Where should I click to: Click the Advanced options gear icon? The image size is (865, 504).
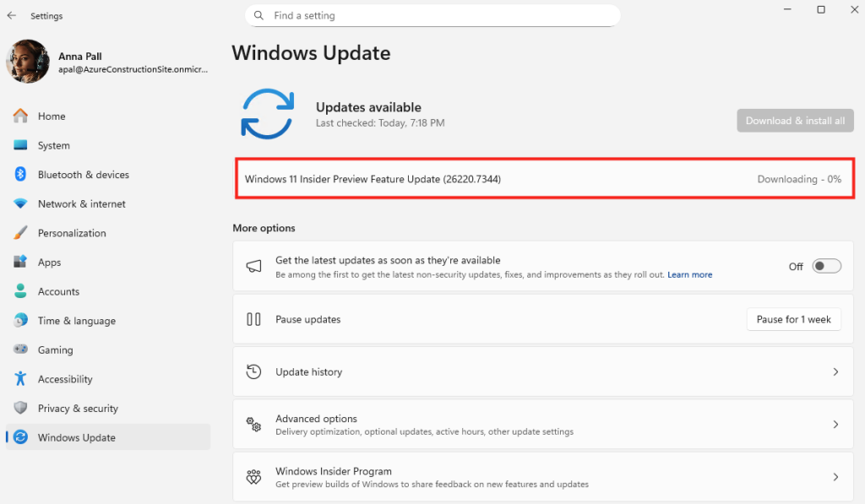click(253, 424)
